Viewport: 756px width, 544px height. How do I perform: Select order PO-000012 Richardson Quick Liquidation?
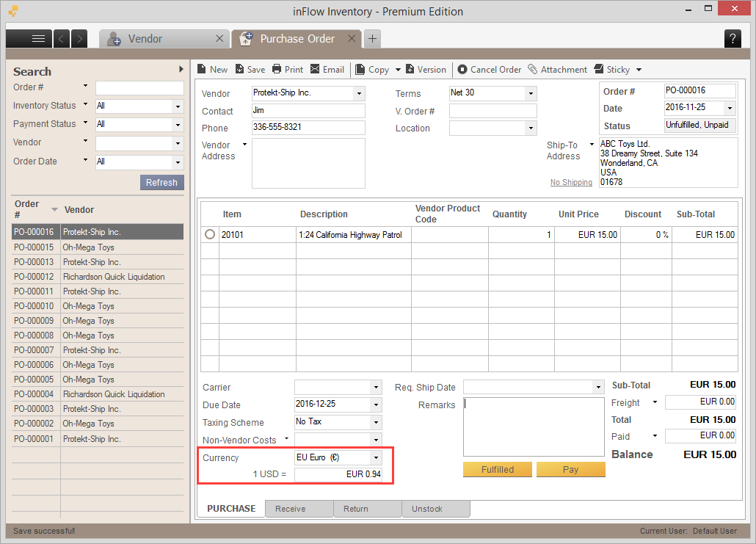click(98, 276)
